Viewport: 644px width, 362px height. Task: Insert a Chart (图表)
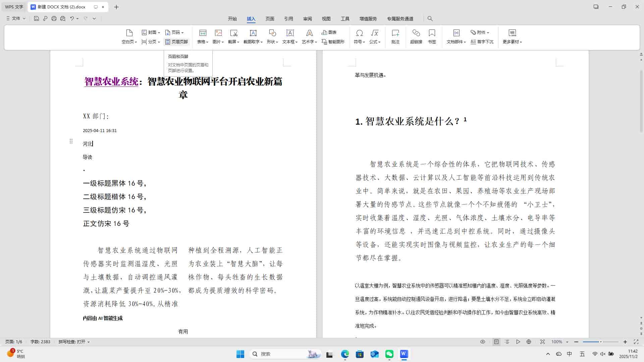point(329,32)
